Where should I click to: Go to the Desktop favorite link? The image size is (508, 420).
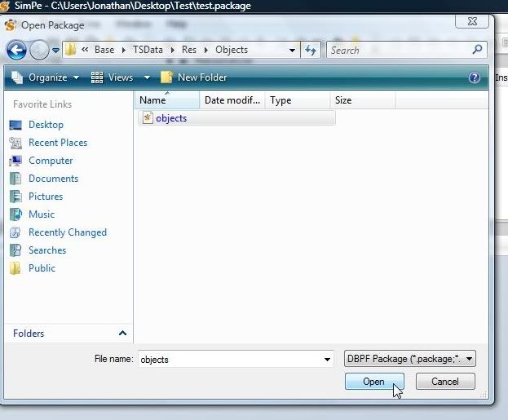coord(46,125)
